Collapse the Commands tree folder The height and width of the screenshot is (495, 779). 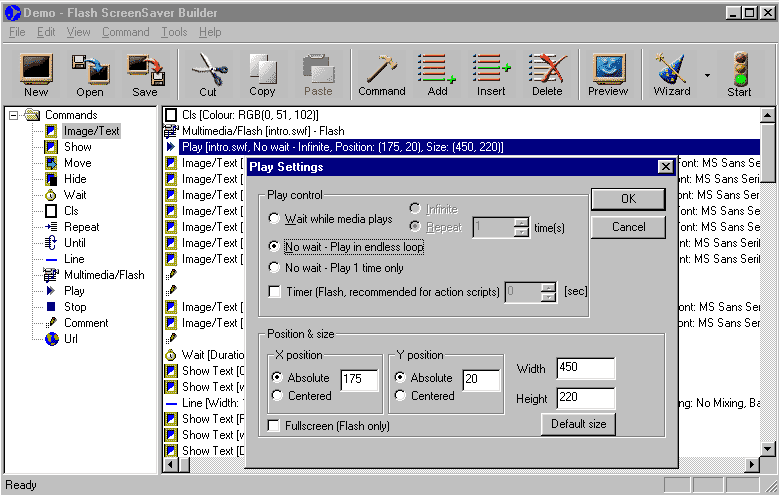pos(15,115)
